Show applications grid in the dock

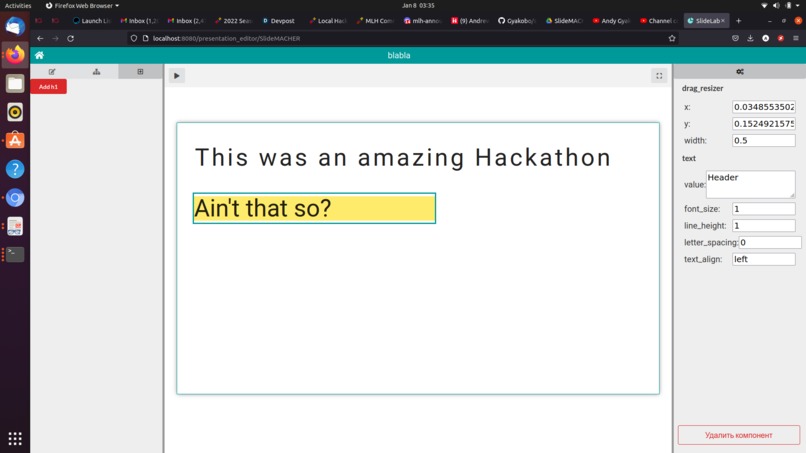click(15, 439)
